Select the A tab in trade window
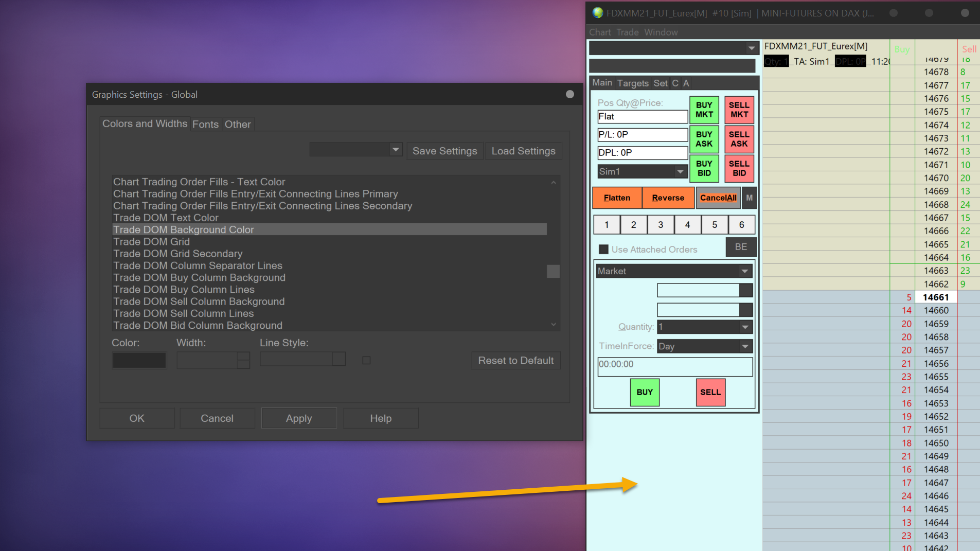The width and height of the screenshot is (980, 551). (x=686, y=83)
